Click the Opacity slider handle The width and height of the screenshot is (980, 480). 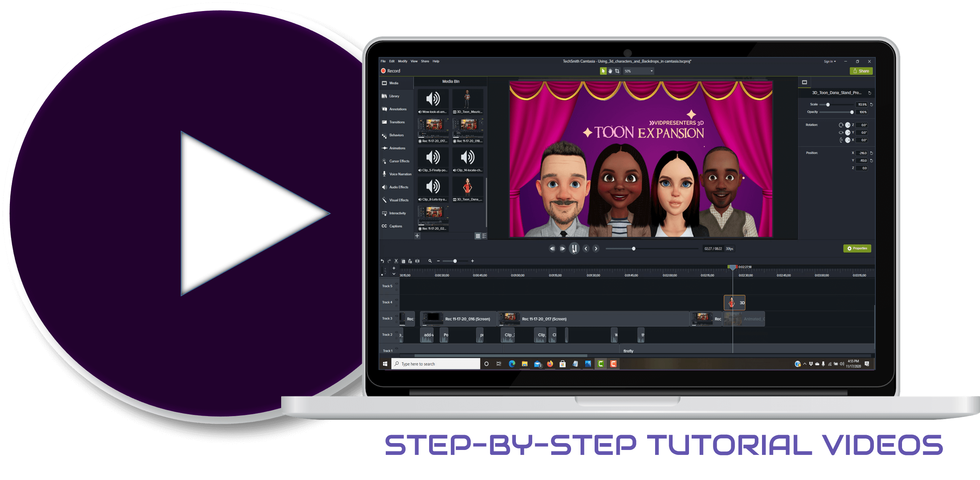(851, 112)
